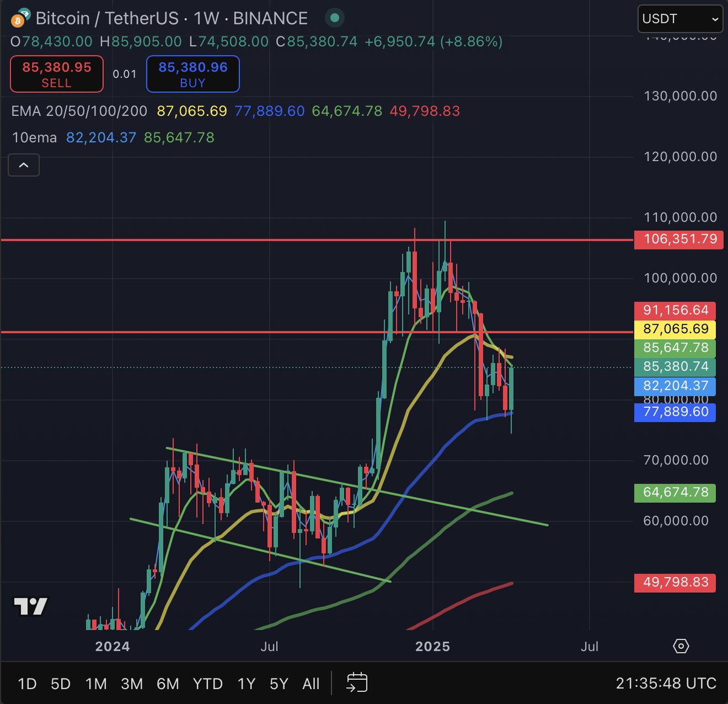This screenshot has height=704, width=728.
Task: Click the 70,000.00 price axis label
Action: click(x=676, y=460)
